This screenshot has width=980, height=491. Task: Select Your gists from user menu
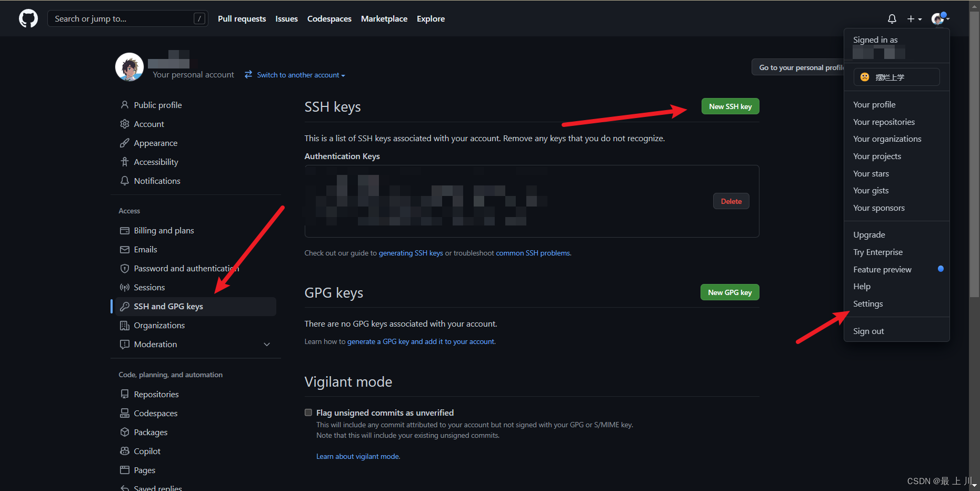point(896,190)
